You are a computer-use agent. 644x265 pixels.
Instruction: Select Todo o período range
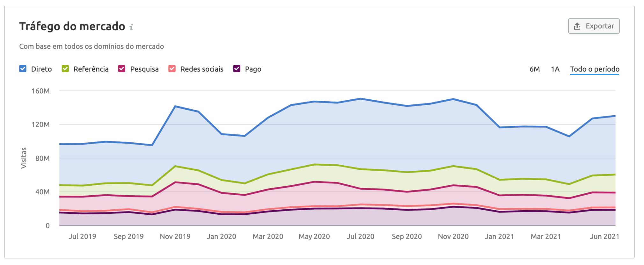(595, 69)
